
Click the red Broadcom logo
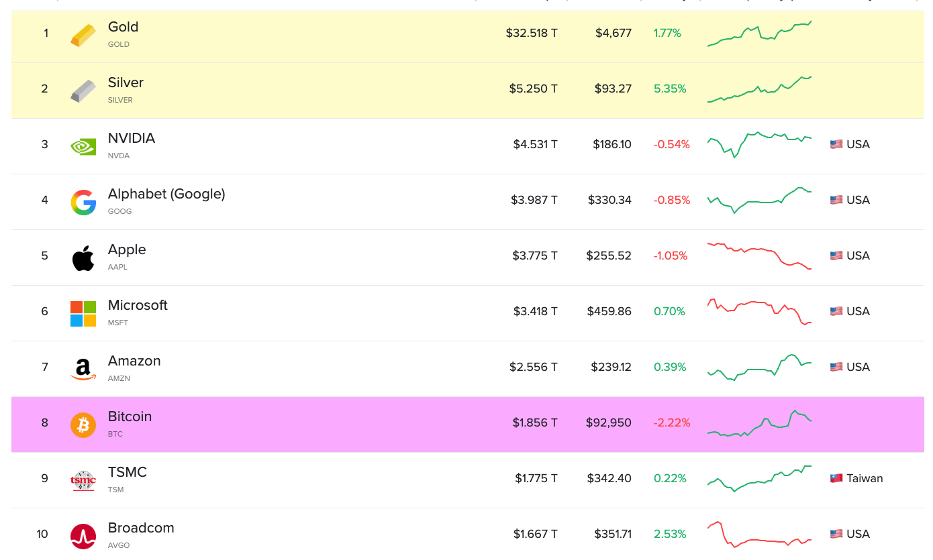tap(83, 535)
